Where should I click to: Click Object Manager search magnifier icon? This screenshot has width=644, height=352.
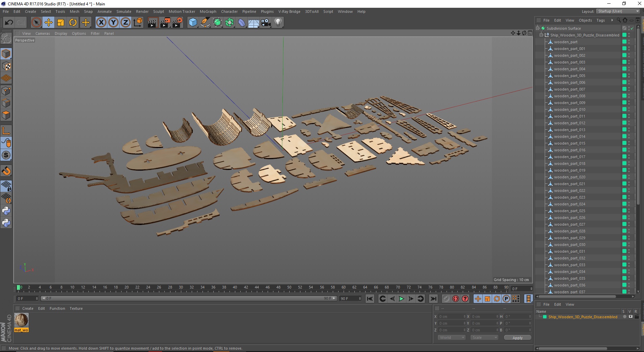pos(619,20)
